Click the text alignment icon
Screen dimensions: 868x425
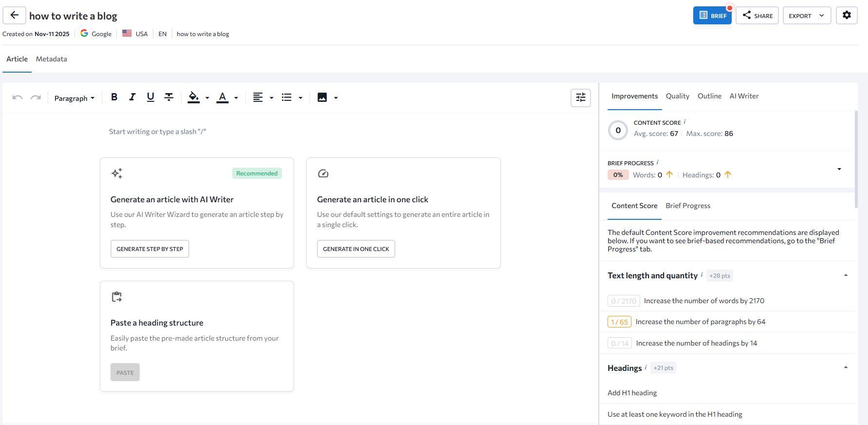(x=258, y=97)
